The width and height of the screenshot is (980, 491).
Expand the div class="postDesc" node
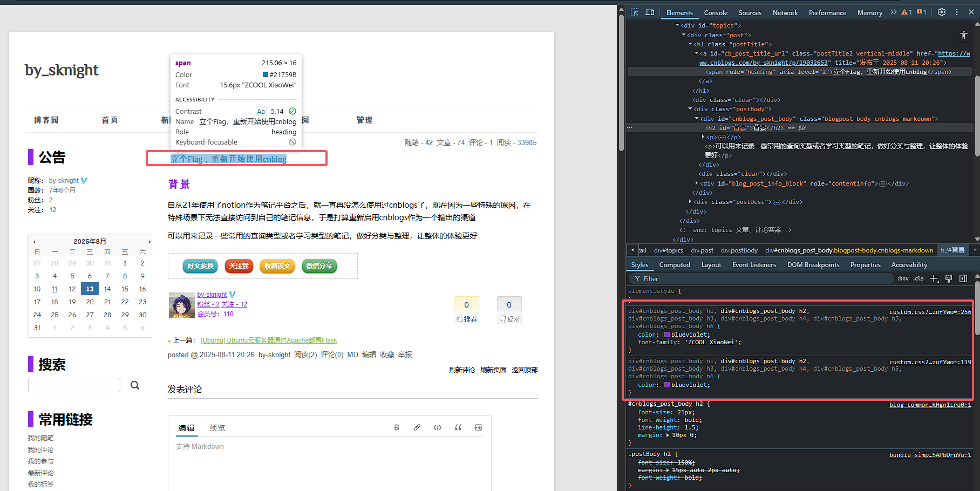(690, 202)
